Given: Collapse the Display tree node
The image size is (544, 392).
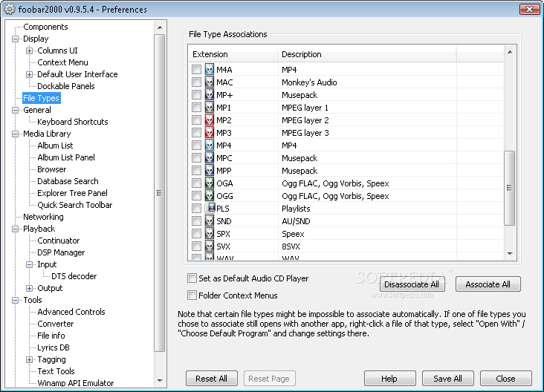Looking at the screenshot, I should point(16,39).
